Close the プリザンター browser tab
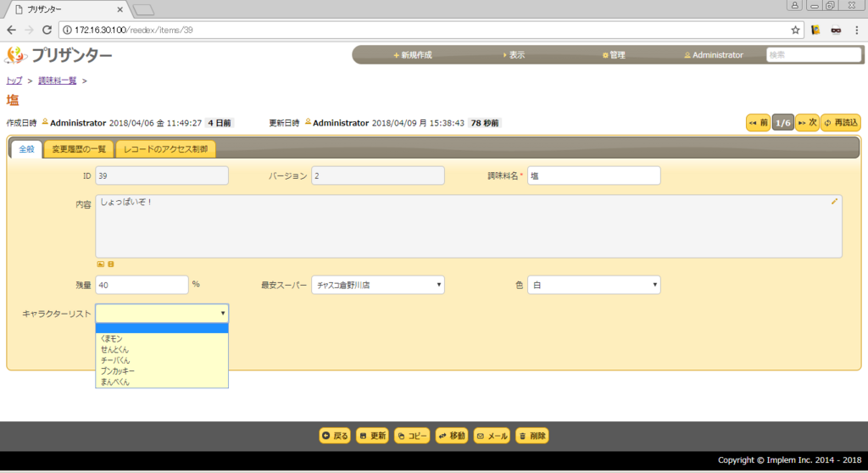The image size is (868, 473). 120,9
